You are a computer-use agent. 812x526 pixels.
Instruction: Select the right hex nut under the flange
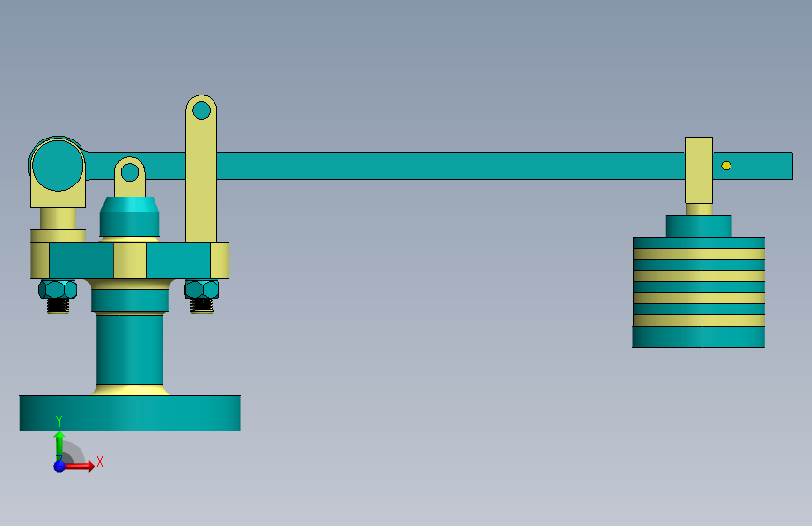tap(201, 289)
